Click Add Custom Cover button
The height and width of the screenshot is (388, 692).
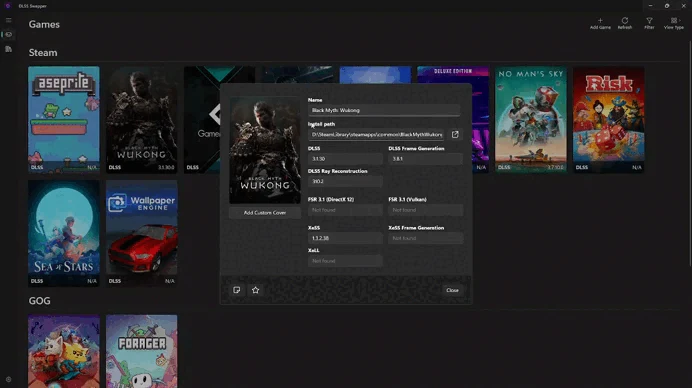point(265,213)
